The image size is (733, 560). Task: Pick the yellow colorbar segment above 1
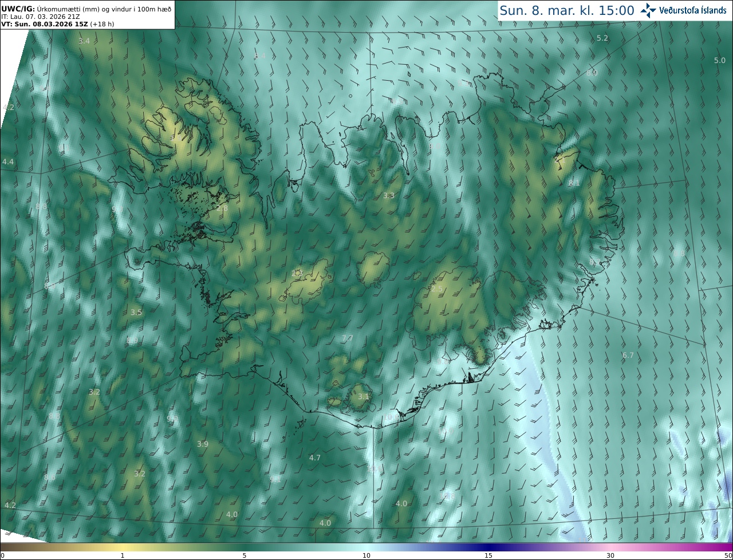coord(123,547)
